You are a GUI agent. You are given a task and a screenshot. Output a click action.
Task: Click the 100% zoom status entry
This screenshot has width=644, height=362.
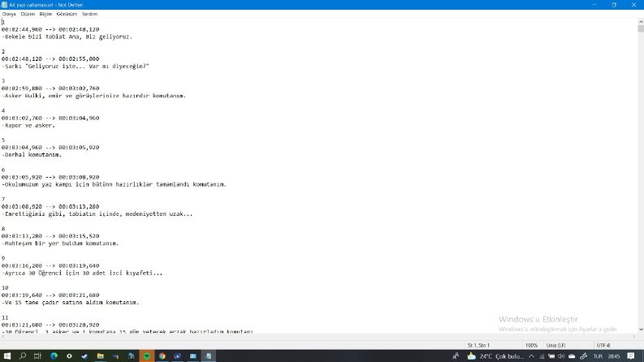(x=531, y=345)
